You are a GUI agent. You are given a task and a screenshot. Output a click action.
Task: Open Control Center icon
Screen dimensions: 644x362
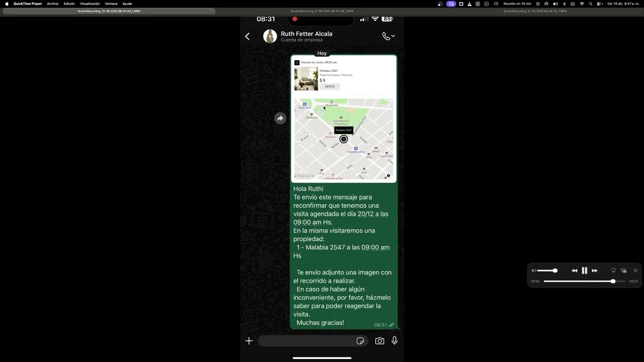[x=599, y=4]
